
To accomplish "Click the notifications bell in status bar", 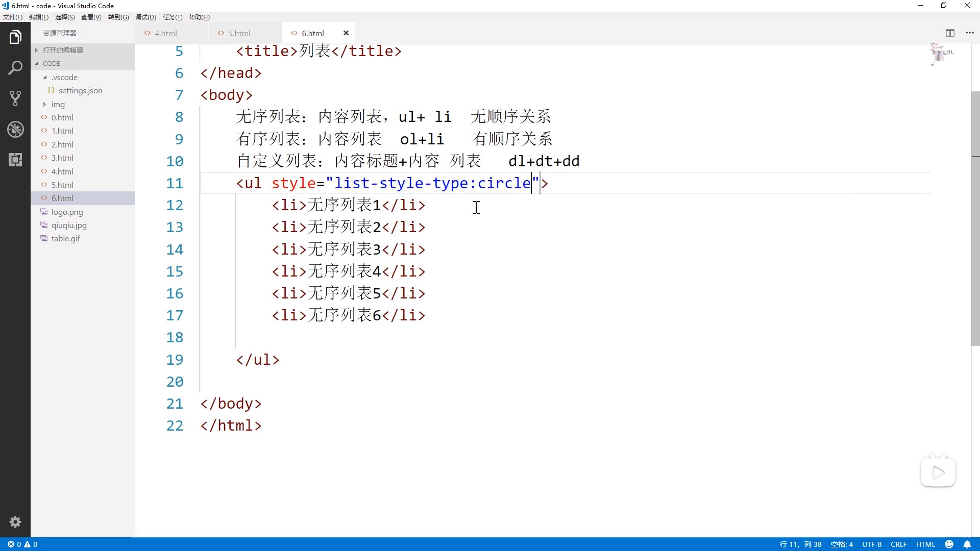I will pos(967,544).
